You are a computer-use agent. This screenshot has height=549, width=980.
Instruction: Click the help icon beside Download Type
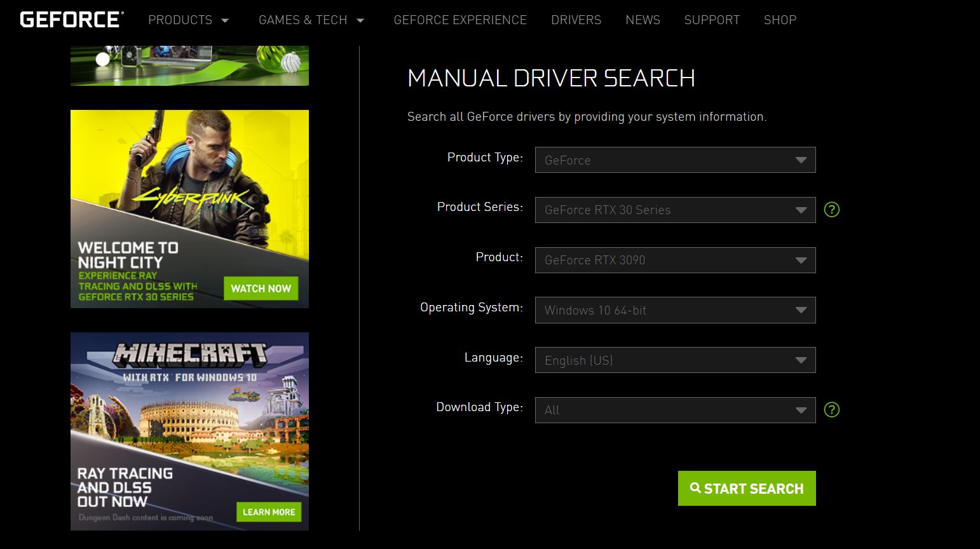click(x=831, y=410)
